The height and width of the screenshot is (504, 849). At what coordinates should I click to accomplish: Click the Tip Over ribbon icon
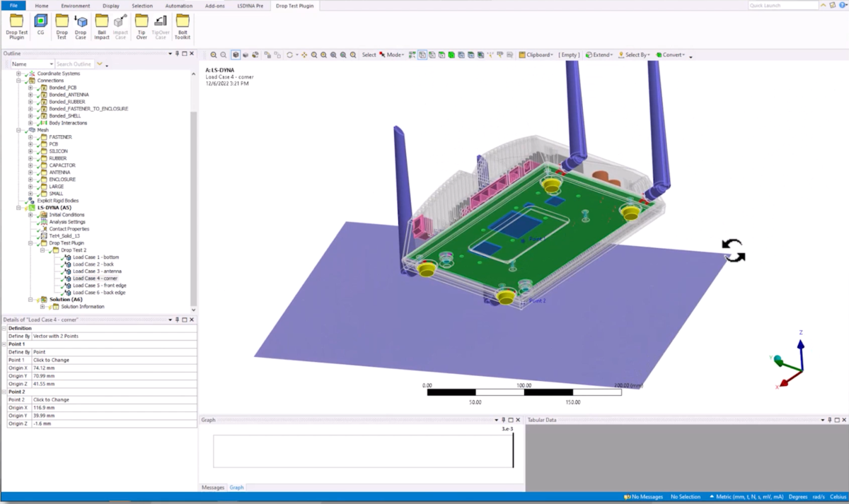141,25
